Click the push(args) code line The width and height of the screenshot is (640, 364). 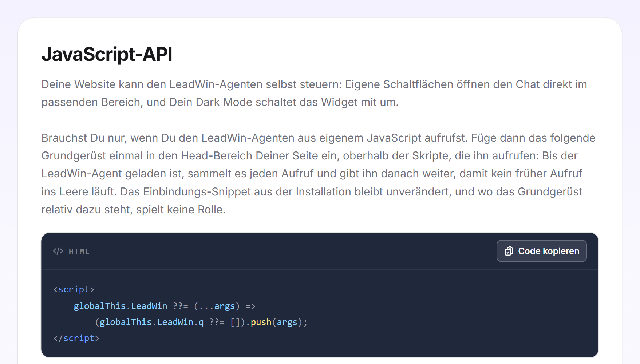(x=201, y=322)
